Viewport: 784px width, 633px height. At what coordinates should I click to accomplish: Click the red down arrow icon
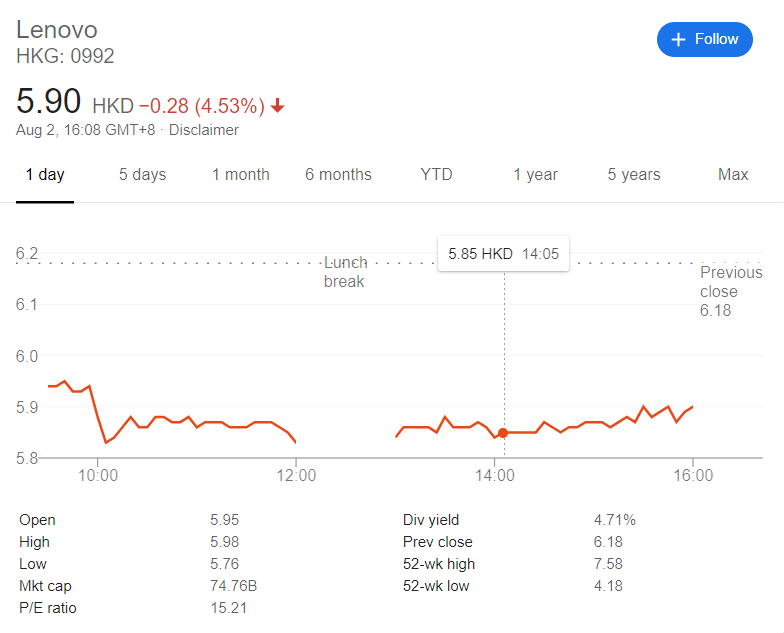click(277, 106)
